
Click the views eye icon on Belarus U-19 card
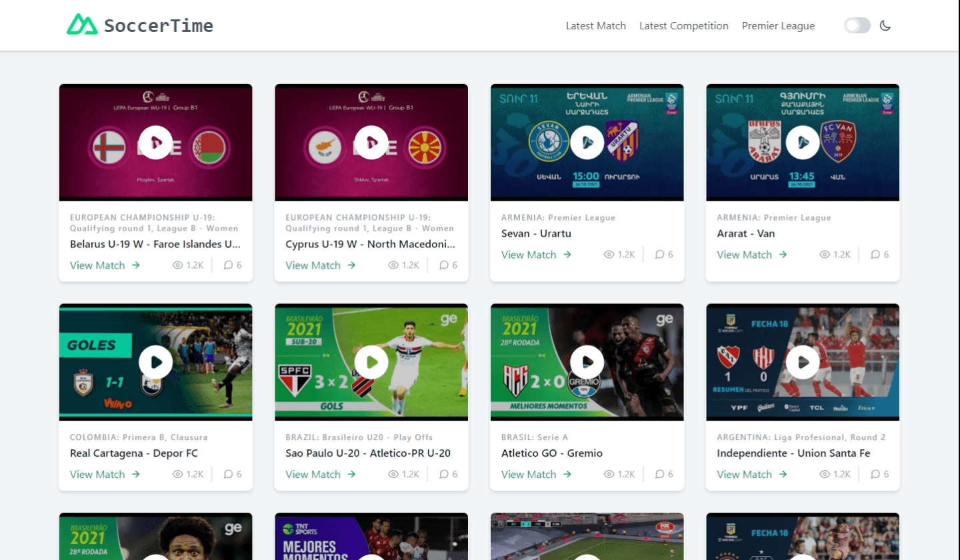pyautogui.click(x=177, y=265)
